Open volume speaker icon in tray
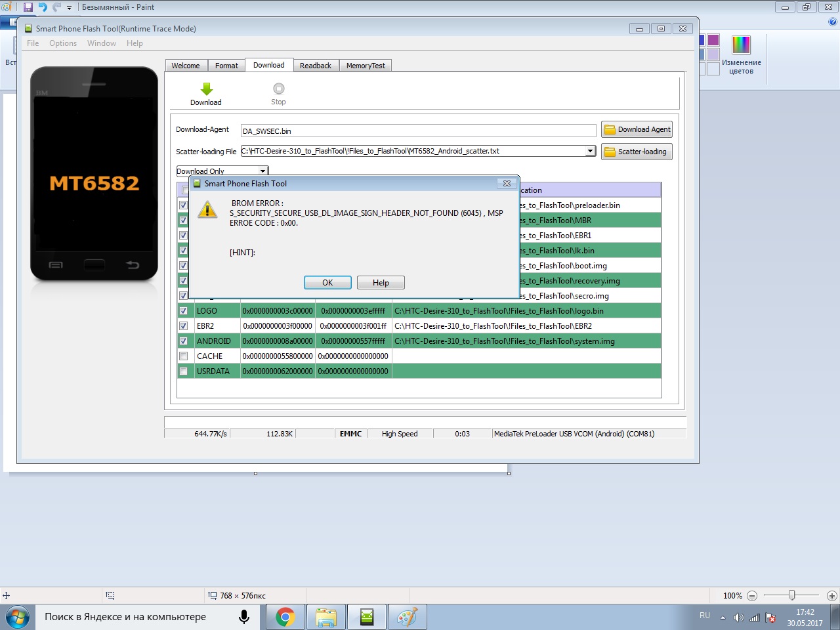 [739, 618]
